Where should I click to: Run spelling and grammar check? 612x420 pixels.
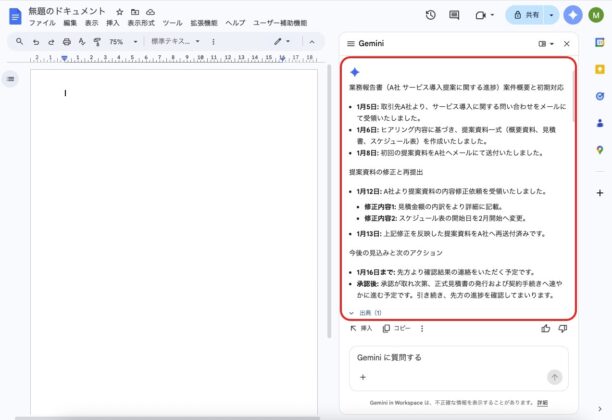82,41
